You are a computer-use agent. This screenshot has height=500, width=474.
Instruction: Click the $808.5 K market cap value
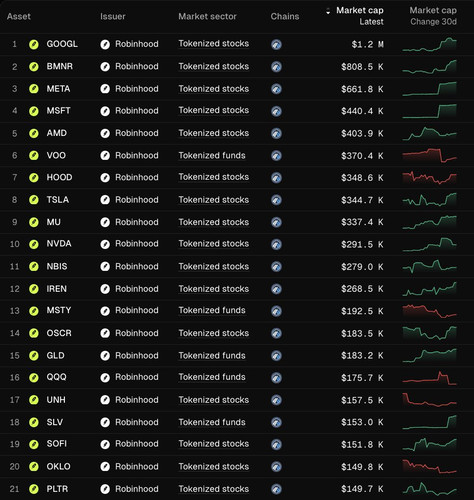point(362,67)
